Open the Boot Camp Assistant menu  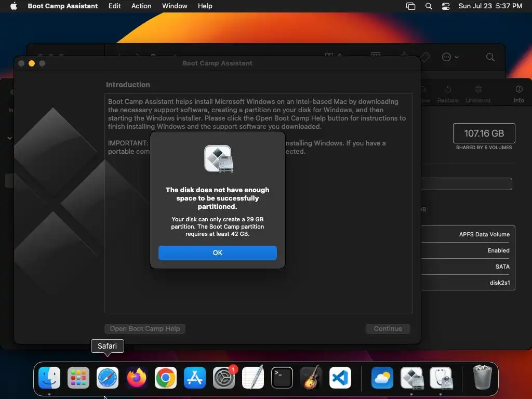tap(63, 6)
